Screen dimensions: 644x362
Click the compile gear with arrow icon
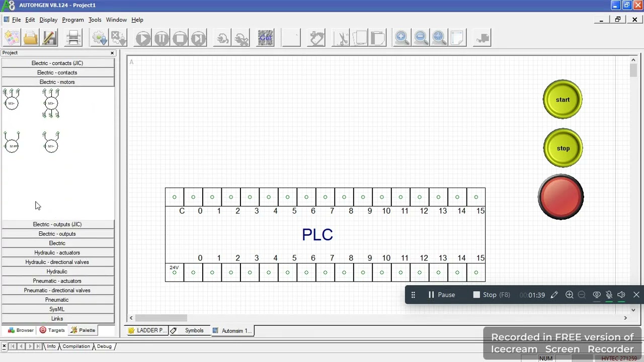(x=100, y=38)
